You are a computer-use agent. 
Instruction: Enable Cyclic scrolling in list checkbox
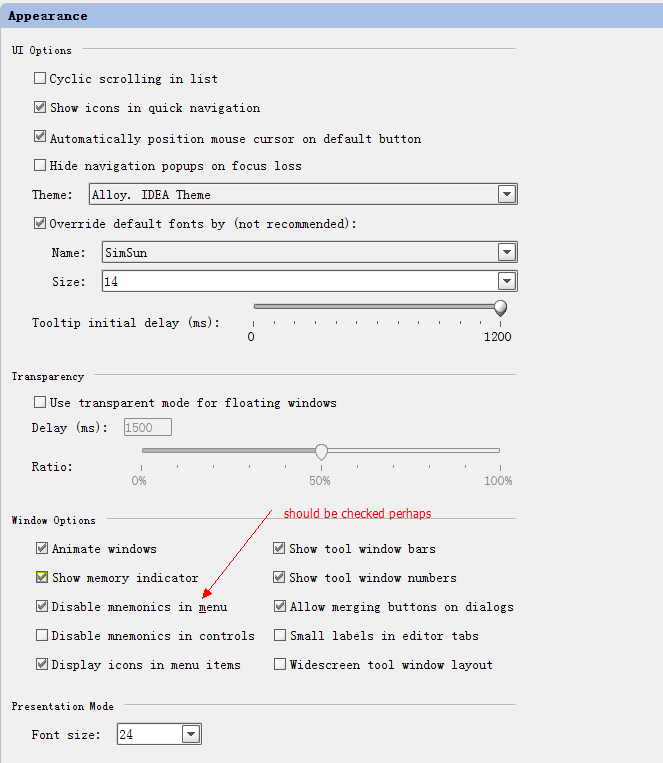(40, 78)
